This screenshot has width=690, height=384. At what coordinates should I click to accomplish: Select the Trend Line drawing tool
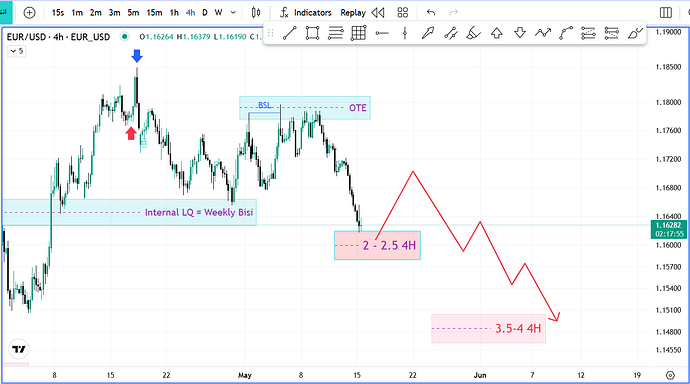[290, 33]
